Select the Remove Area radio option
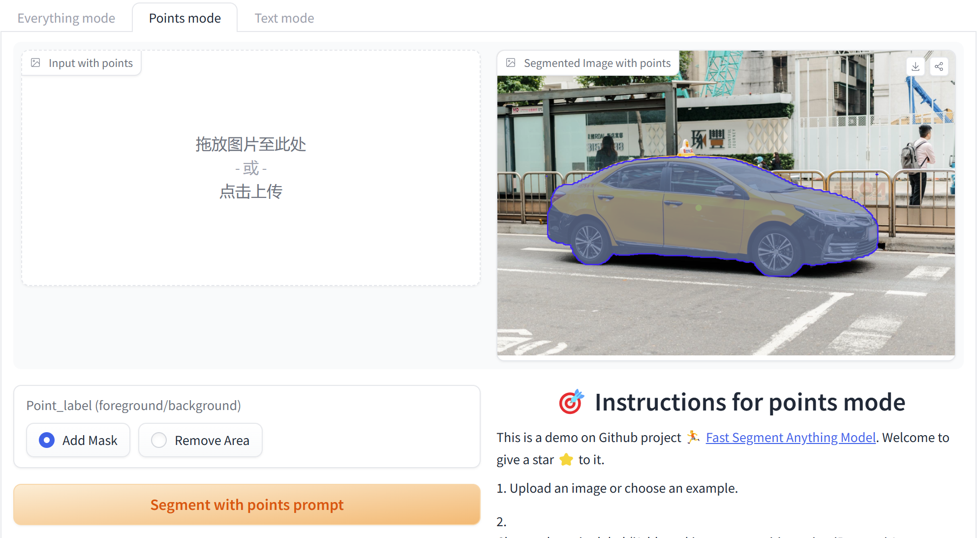This screenshot has width=980, height=538. 159,440
